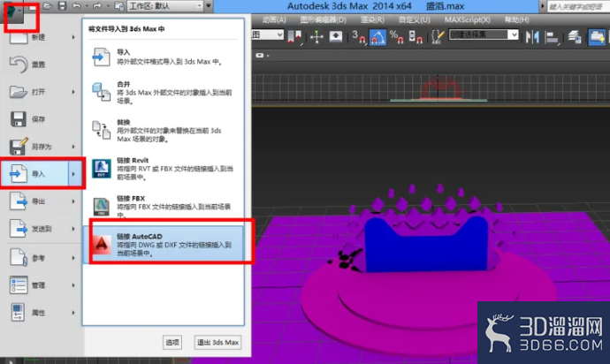The height and width of the screenshot is (364, 610).
Task: Click the Undo arrow in quick access toolbar
Action: point(77,6)
